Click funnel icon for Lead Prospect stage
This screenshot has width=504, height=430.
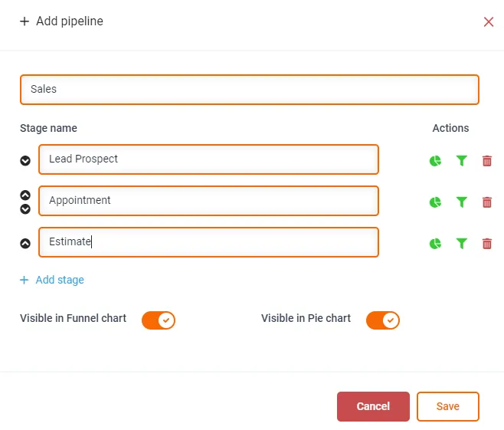(462, 160)
